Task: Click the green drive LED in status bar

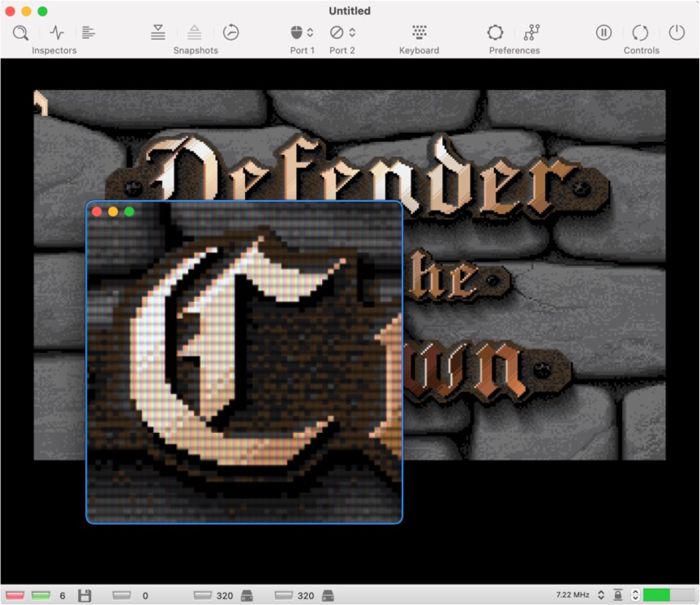Action: 41,595
